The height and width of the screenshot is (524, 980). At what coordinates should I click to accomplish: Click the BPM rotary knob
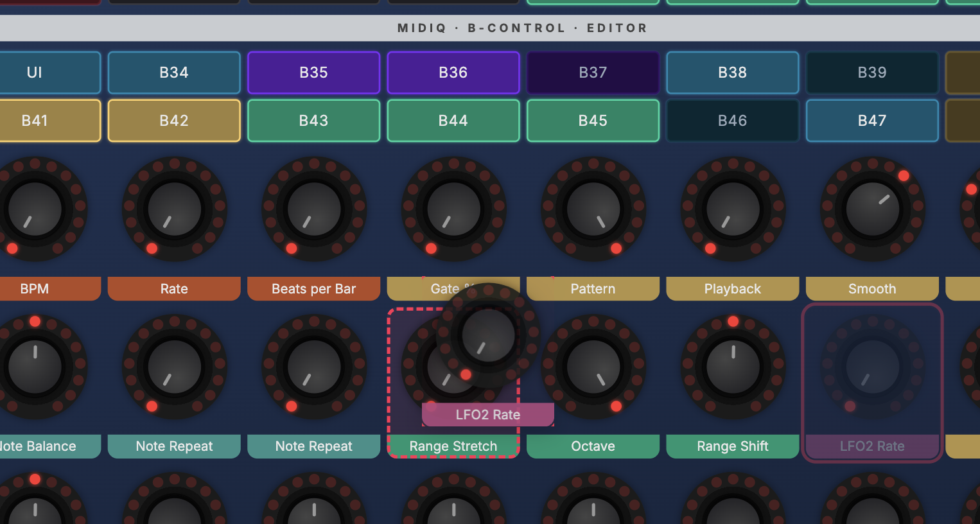[x=35, y=209]
